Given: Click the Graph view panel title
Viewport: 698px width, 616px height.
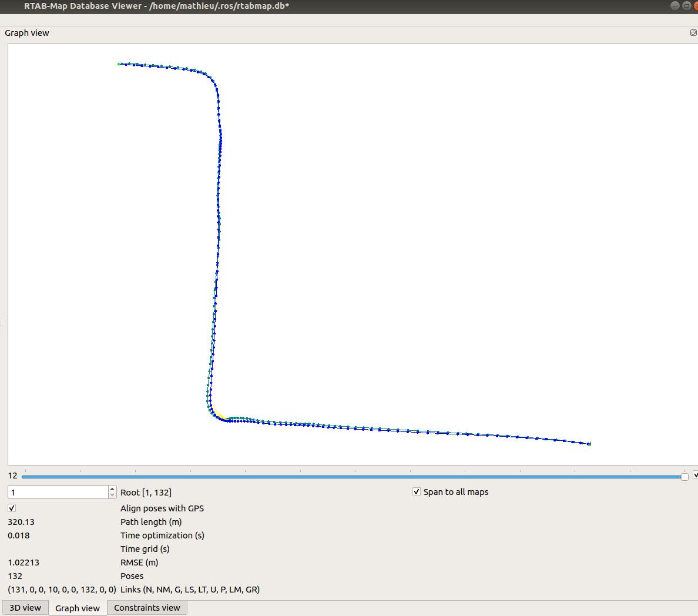Looking at the screenshot, I should click(27, 33).
